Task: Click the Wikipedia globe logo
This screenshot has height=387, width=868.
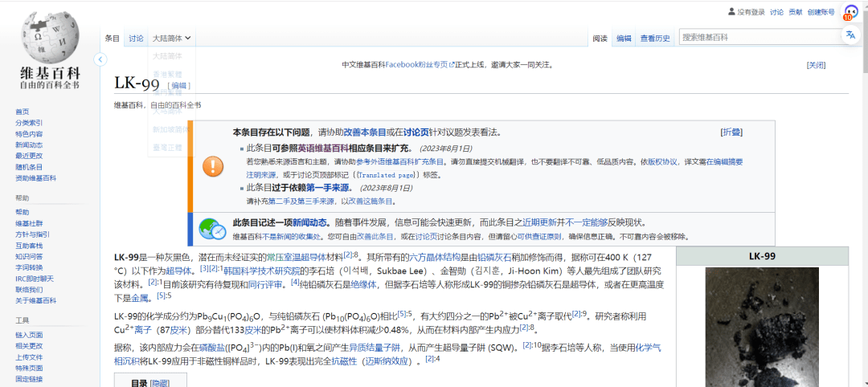Action: coord(50,37)
